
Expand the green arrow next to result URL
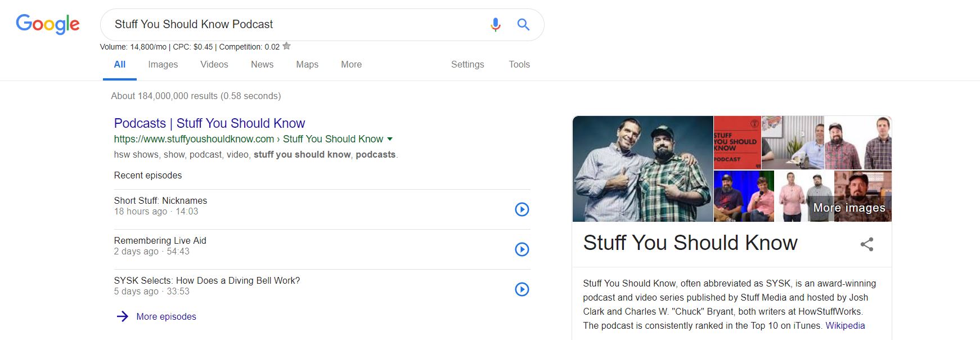pyautogui.click(x=390, y=139)
